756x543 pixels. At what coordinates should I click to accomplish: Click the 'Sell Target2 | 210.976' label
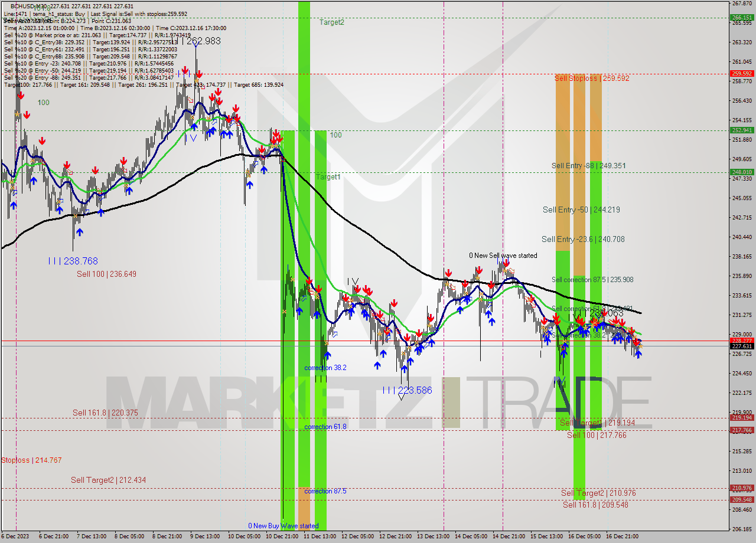point(598,493)
